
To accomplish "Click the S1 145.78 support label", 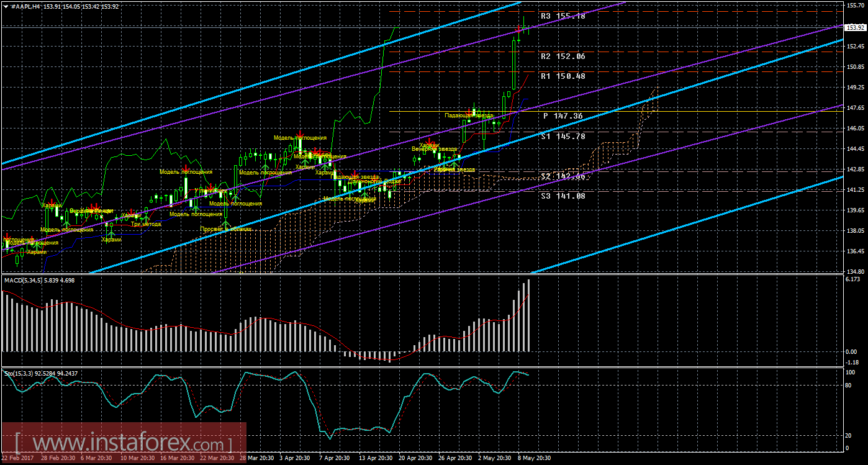I will tap(563, 136).
